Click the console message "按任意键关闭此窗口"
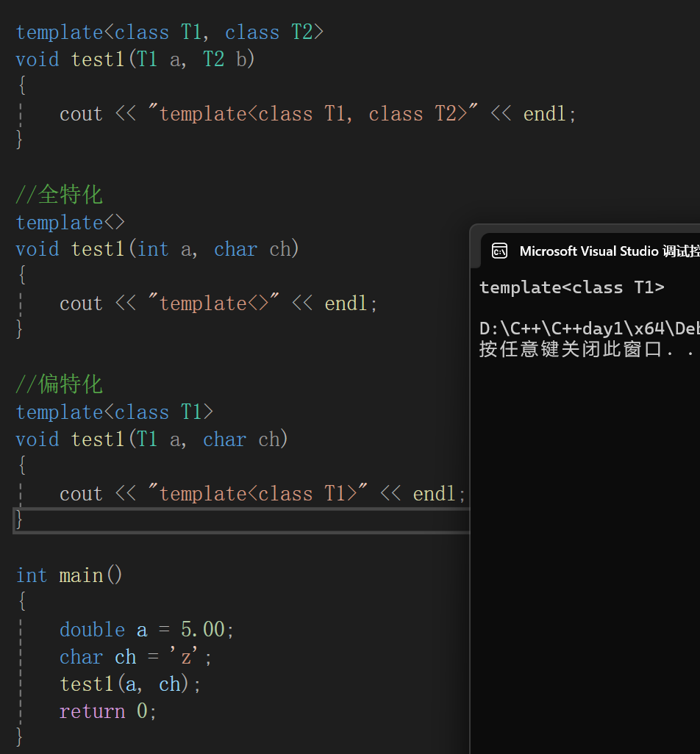700x754 pixels. (570, 349)
